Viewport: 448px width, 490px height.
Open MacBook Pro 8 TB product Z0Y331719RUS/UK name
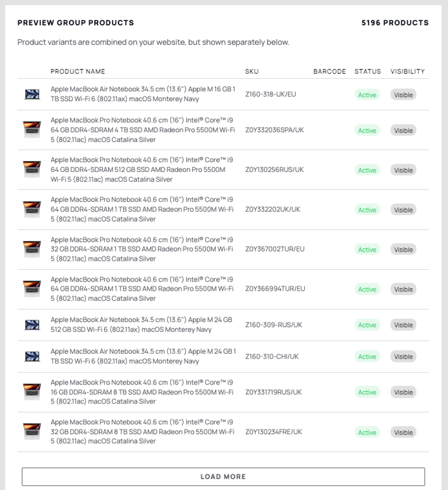(x=142, y=392)
